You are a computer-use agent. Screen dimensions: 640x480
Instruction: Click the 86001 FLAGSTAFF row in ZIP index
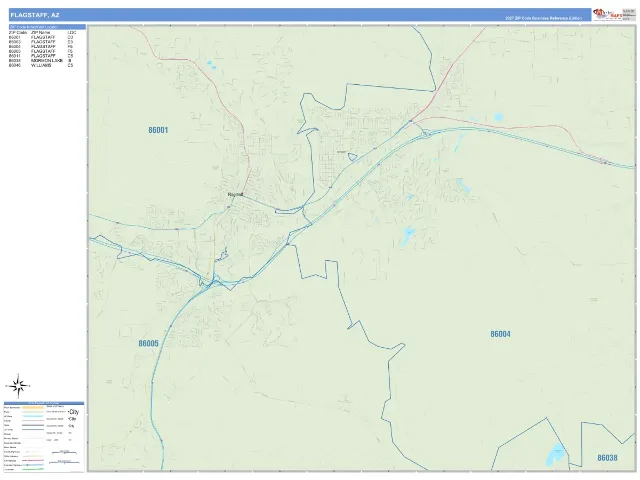click(x=41, y=37)
